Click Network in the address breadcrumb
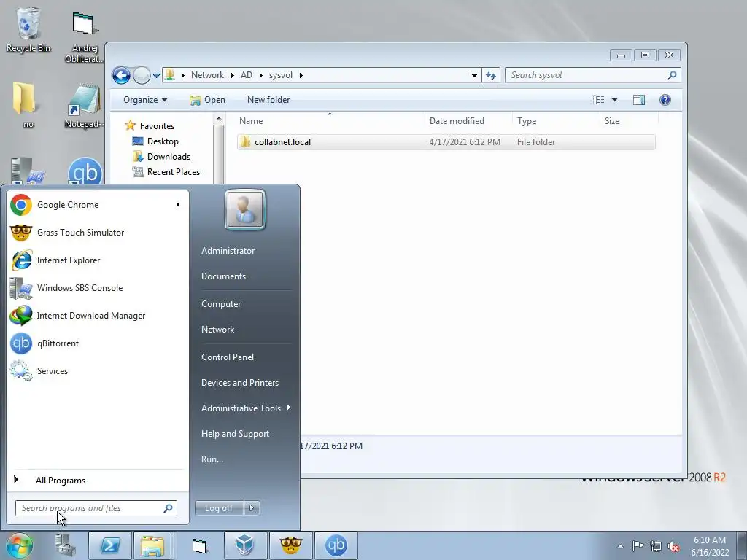 point(207,75)
